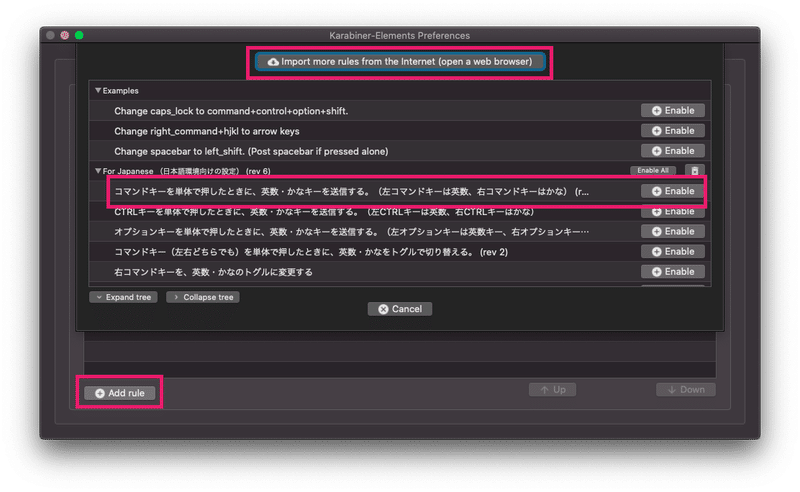Enable the コマンドキーを単体で押したときに rule (左コマンドキーは英数)
800x492 pixels.
pos(673,191)
